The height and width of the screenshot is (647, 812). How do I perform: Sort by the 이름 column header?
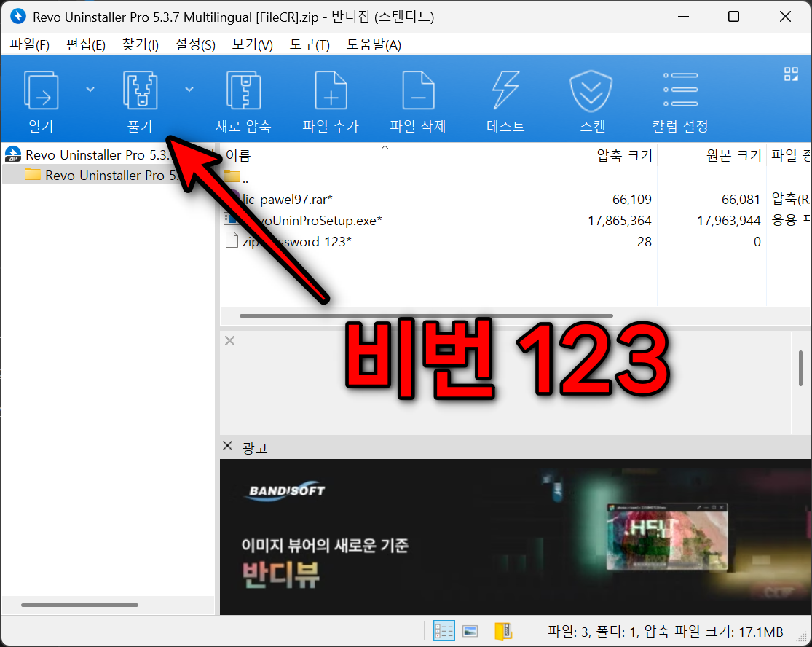(x=384, y=155)
